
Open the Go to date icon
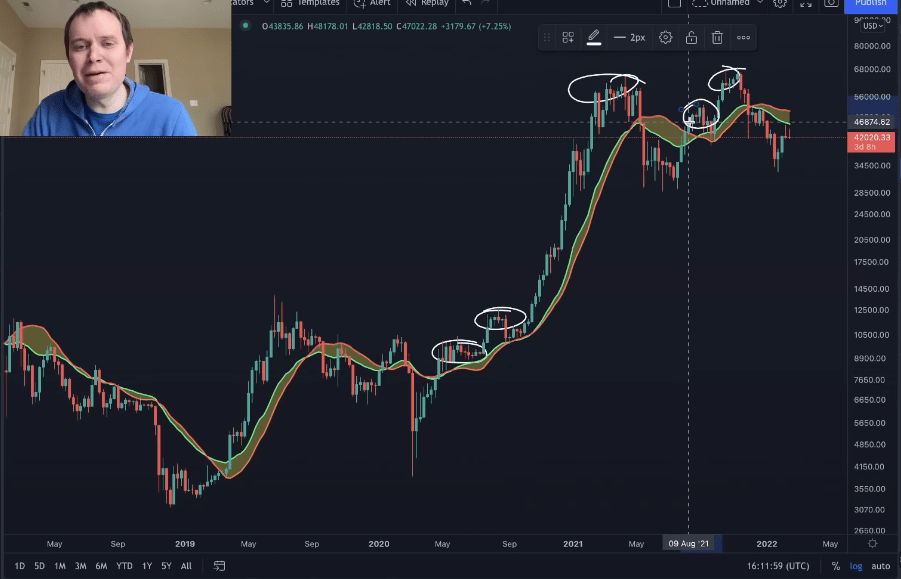click(x=219, y=566)
